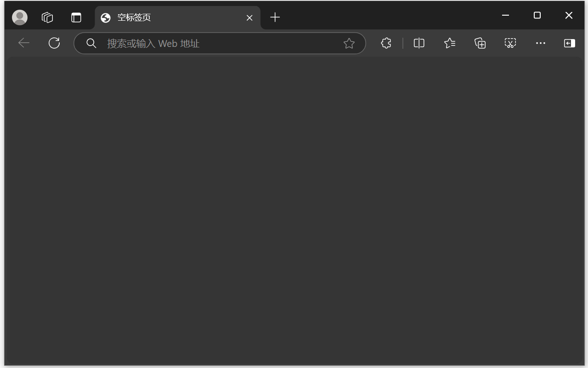This screenshot has height=368, width=588.
Task: Close the 空标签页 tab
Action: (249, 17)
